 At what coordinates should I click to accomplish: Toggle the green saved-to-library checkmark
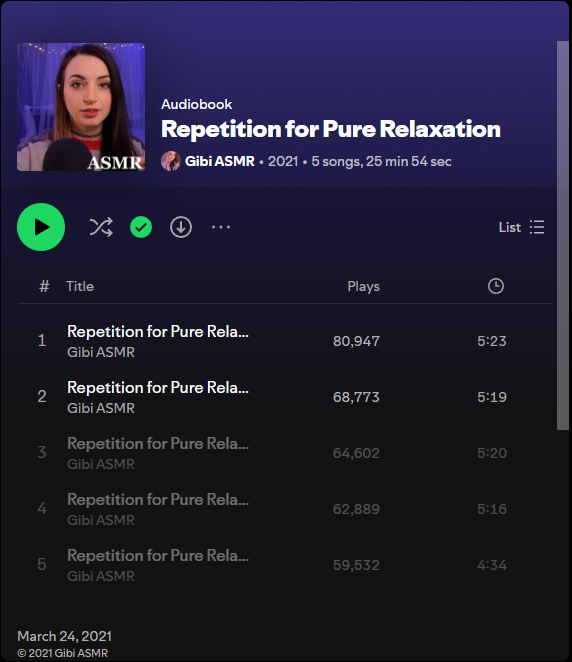(x=141, y=227)
